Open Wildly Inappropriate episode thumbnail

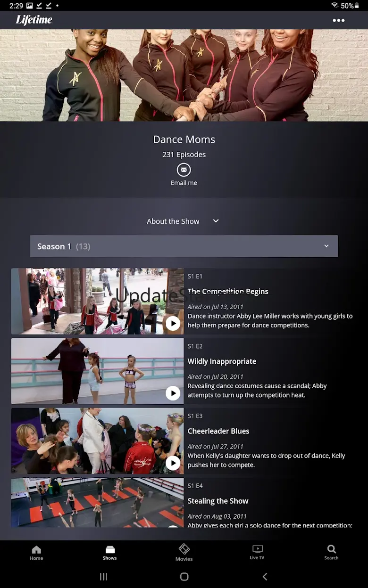tap(98, 371)
